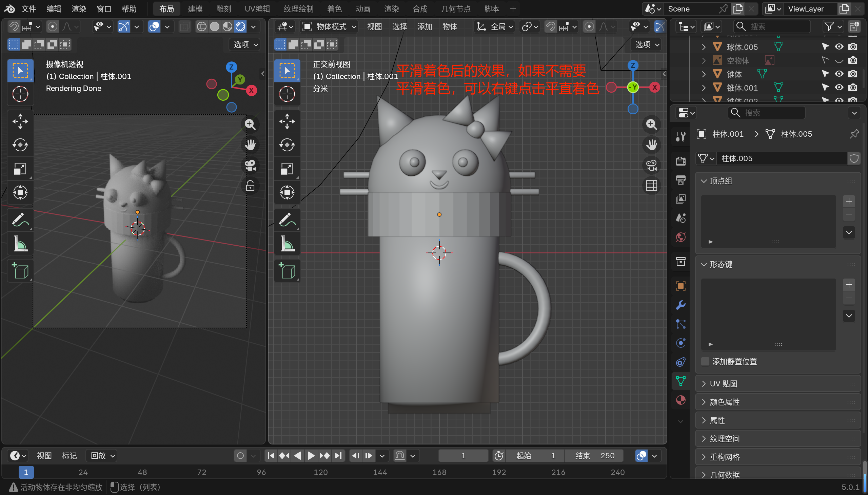
Task: Open the Modifiers wrench properties tab
Action: 681,305
